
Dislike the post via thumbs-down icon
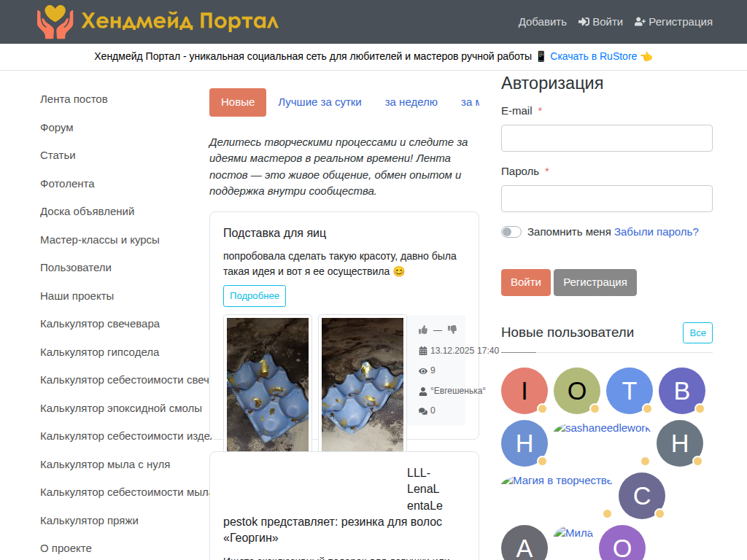click(x=452, y=330)
